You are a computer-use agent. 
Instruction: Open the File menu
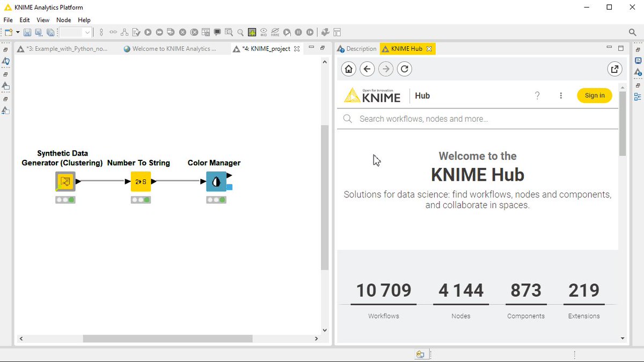(x=8, y=20)
